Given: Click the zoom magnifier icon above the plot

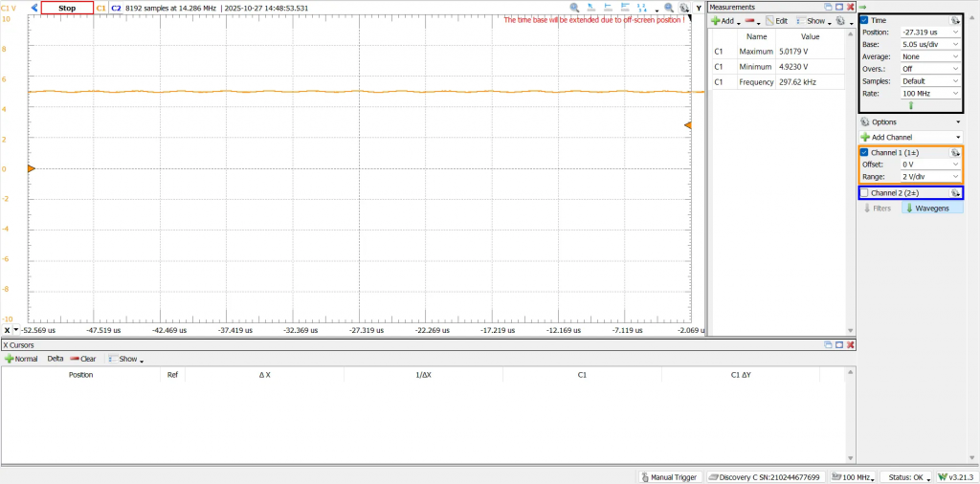Looking at the screenshot, I should click(574, 8).
